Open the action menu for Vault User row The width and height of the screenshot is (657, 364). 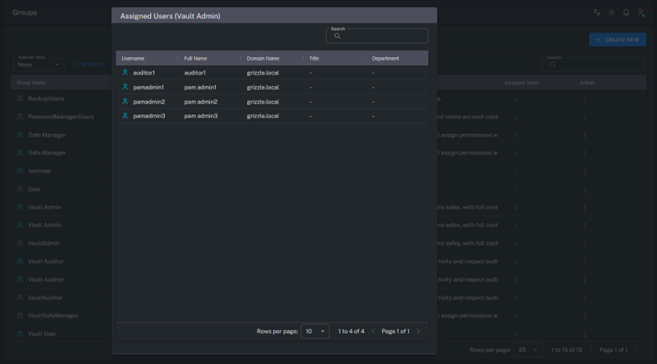585,334
